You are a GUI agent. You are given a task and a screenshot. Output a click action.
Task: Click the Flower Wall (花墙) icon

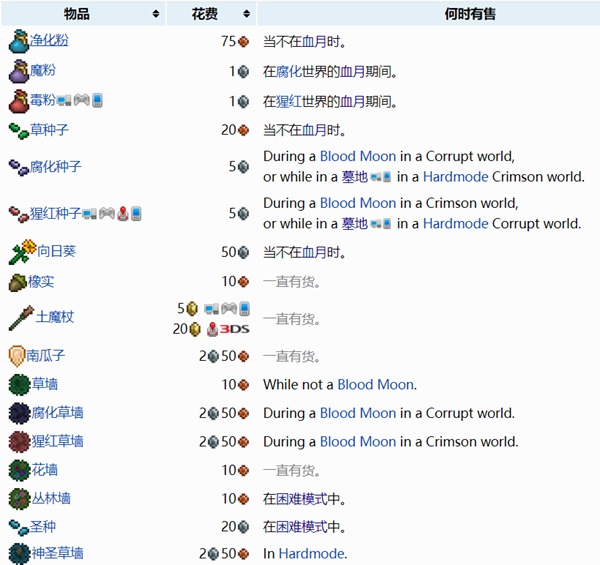20,470
